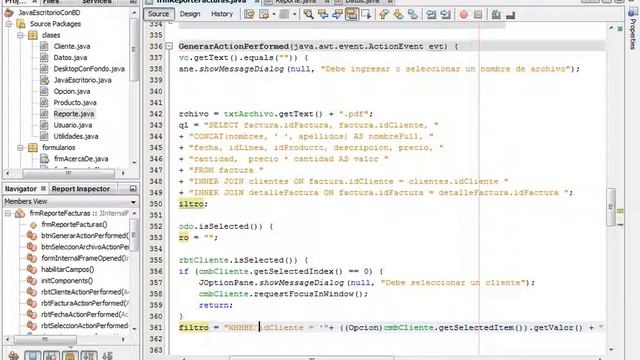Toggle Highlight Search in editor toolbar

click(x=351, y=15)
